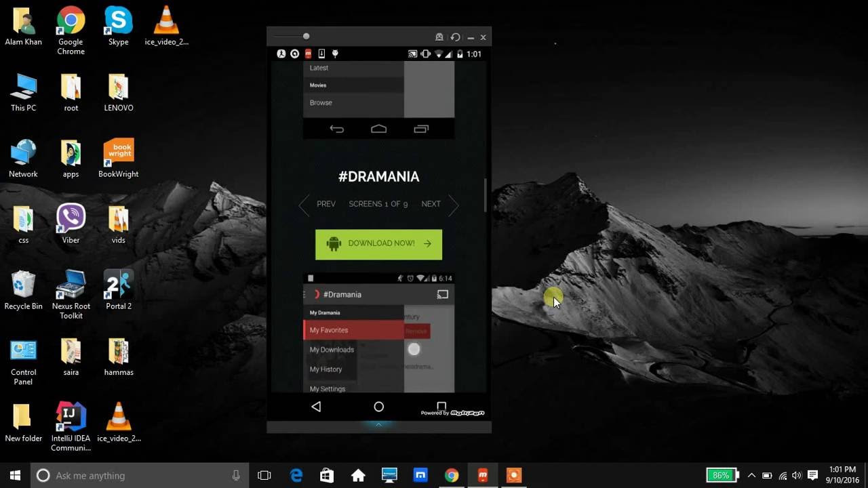Open the saira folder
The height and width of the screenshot is (488, 868).
click(x=71, y=357)
